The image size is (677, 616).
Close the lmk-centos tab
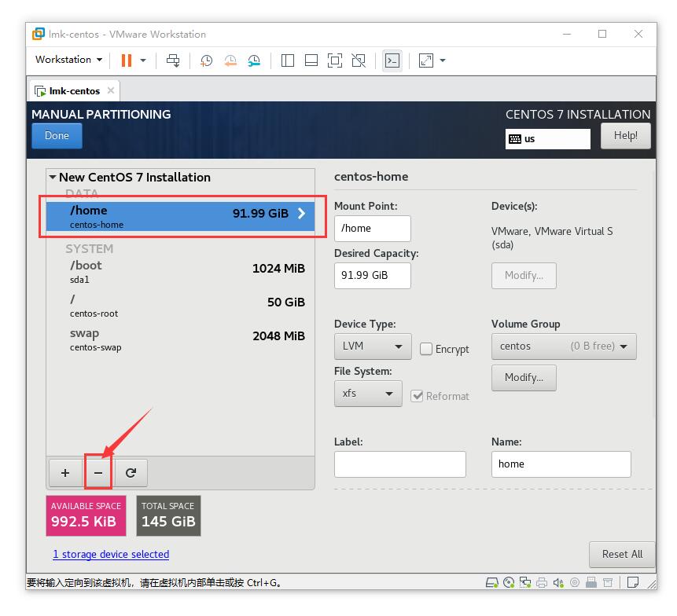[x=111, y=90]
